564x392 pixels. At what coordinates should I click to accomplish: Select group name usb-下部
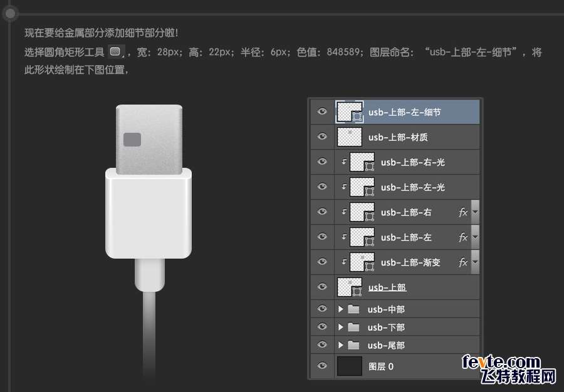[x=386, y=328]
